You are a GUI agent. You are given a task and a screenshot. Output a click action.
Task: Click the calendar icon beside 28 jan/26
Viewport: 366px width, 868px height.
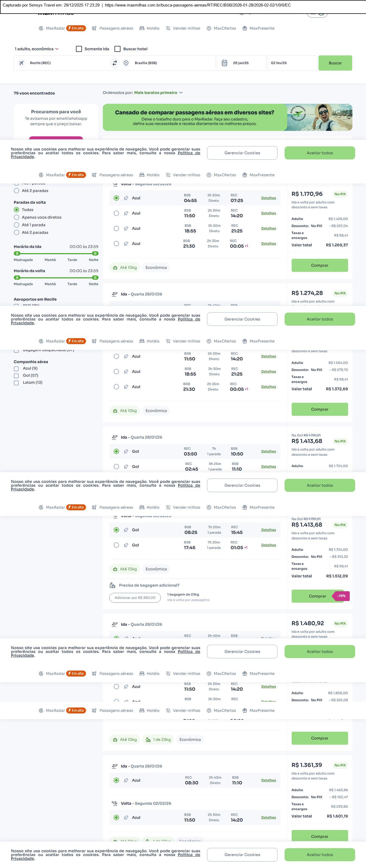(x=225, y=63)
